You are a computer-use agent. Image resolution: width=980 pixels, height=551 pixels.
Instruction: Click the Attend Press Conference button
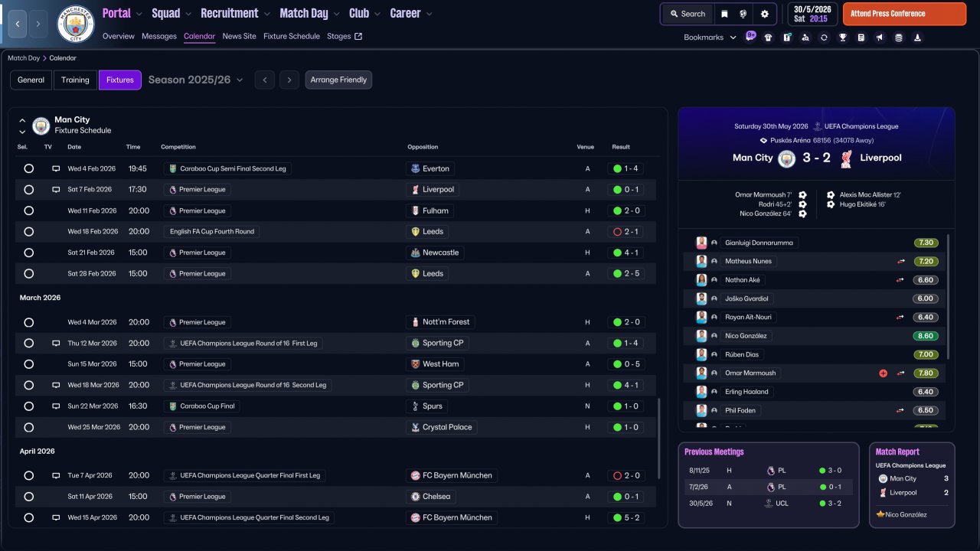pos(904,14)
